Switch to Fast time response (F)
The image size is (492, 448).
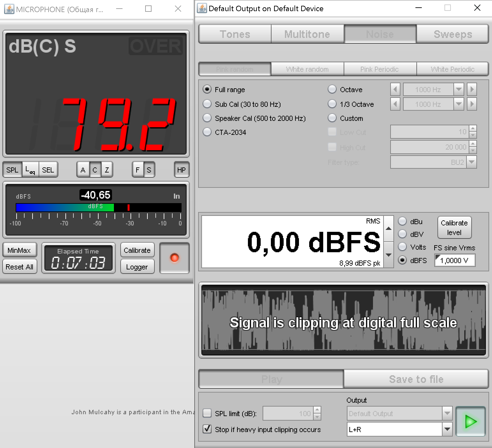[138, 170]
